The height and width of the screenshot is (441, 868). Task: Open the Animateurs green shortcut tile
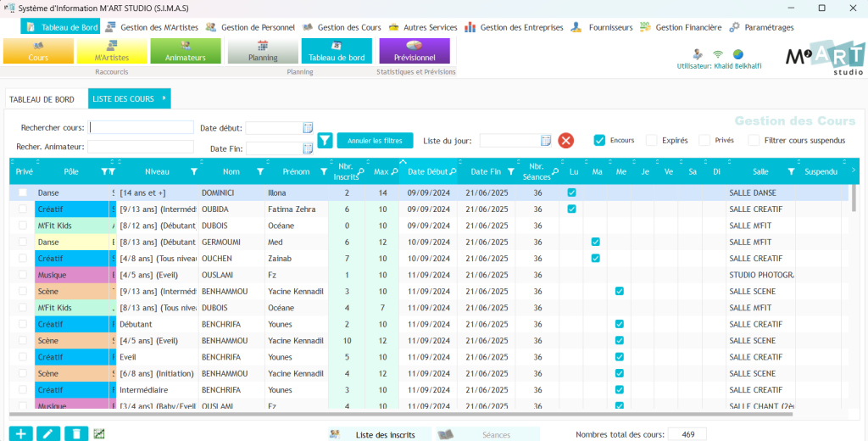click(x=186, y=51)
